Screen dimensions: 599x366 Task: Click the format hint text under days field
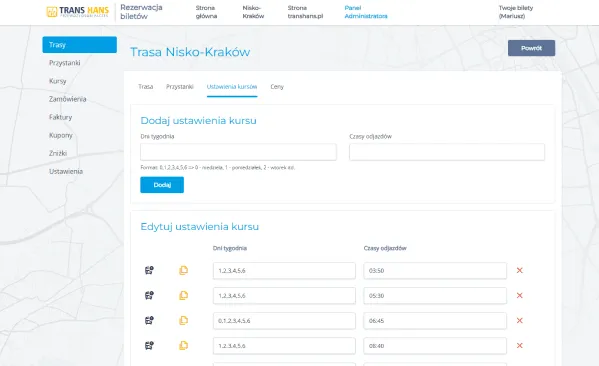pyautogui.click(x=218, y=167)
